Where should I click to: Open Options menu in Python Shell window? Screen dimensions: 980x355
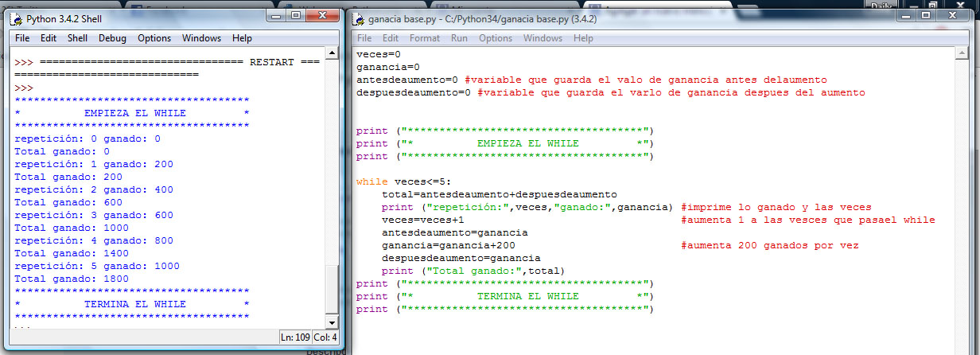click(154, 38)
